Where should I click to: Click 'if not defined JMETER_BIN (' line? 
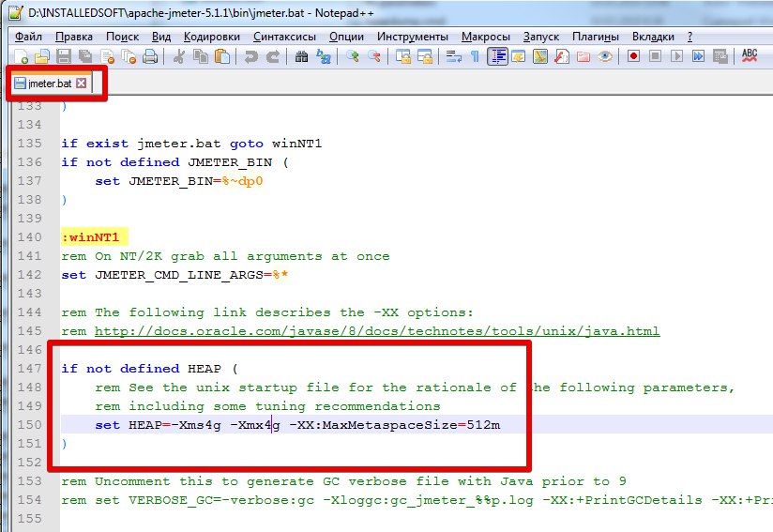pyautogui.click(x=174, y=162)
